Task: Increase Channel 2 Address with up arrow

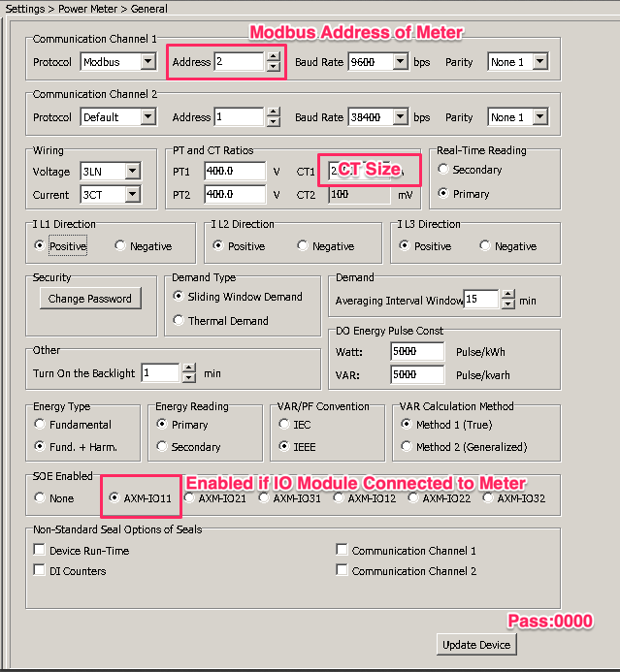Action: click(273, 112)
